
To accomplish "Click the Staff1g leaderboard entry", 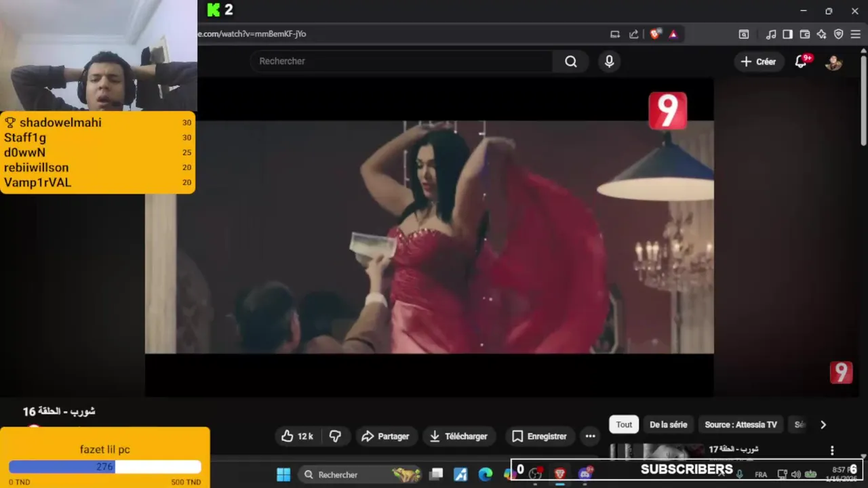I will coord(98,138).
